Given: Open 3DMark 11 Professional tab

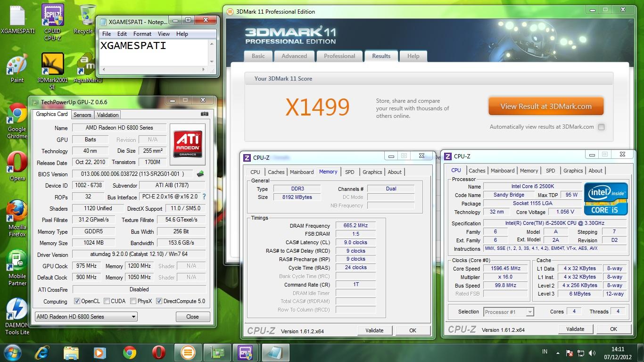Looking at the screenshot, I should pos(339,56).
